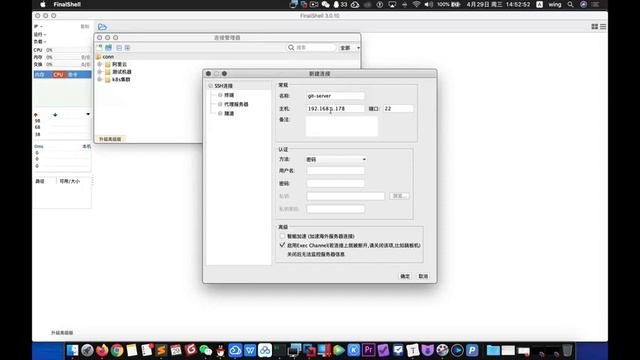Open the filter dropdown in connection manager

(349, 48)
